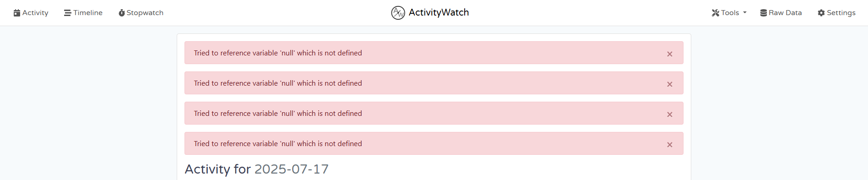Select the 2025-07-17 date in heading
Viewport: 868px width, 180px height.
pos(291,169)
